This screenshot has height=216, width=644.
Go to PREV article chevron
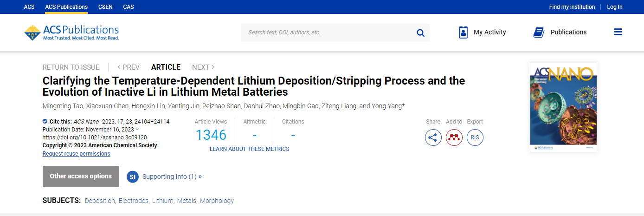pyautogui.click(x=119, y=67)
